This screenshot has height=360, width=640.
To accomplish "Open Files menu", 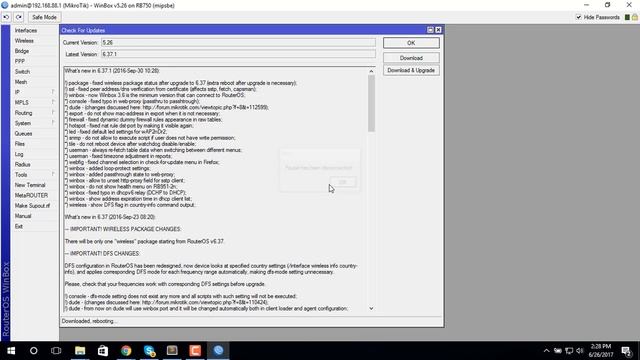I will (20, 144).
